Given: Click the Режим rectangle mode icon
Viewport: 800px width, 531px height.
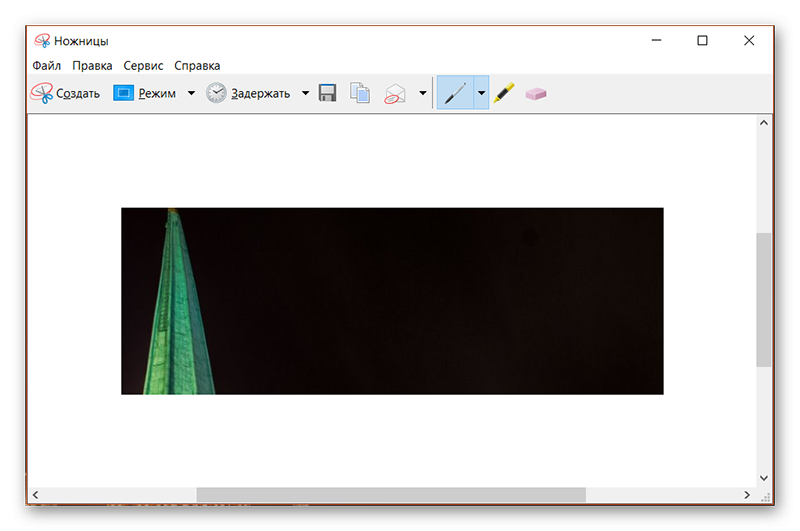Looking at the screenshot, I should tap(124, 94).
